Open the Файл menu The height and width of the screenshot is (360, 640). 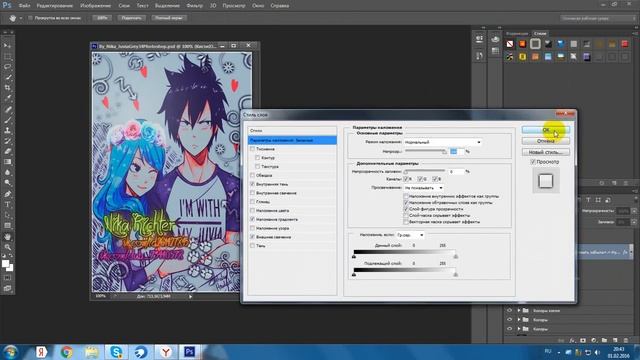pyautogui.click(x=24, y=6)
